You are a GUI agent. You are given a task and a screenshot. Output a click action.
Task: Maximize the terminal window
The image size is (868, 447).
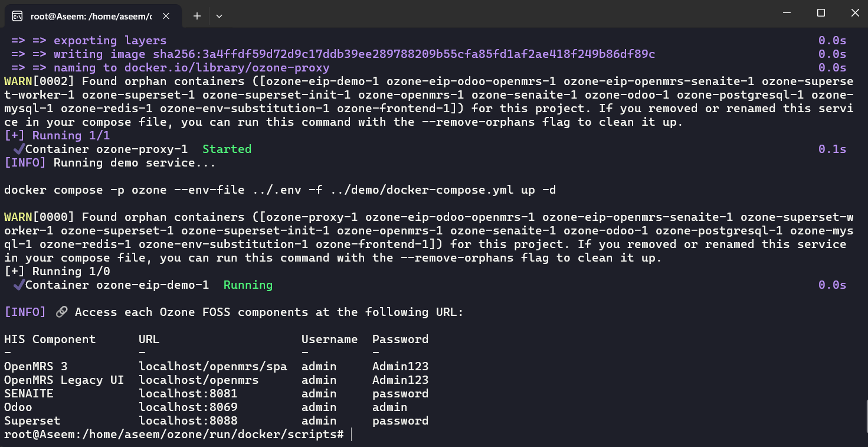tap(821, 13)
